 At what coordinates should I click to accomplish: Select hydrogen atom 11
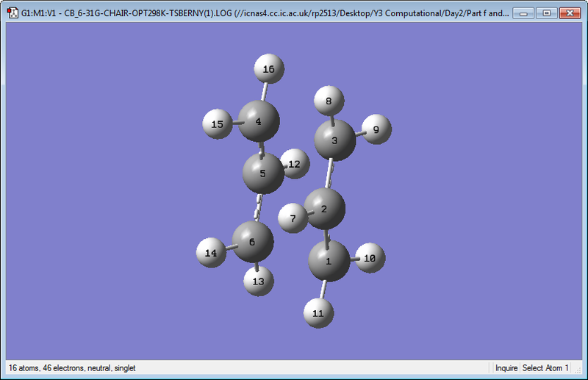pos(318,313)
